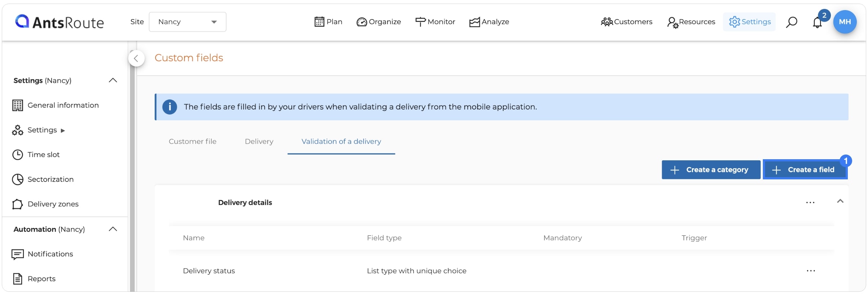Click the blue info icon in the banner
Viewport: 868px width, 295px height.
tap(170, 107)
